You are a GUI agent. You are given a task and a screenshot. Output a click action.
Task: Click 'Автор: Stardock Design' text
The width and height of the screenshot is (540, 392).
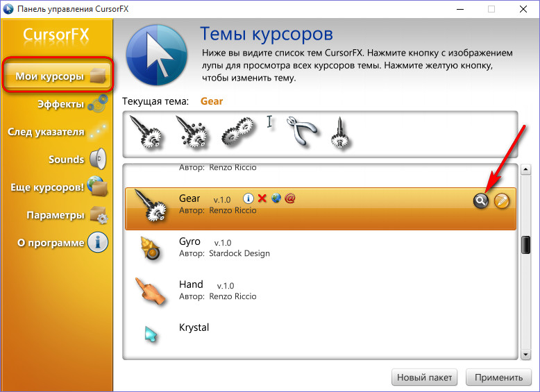[225, 254]
